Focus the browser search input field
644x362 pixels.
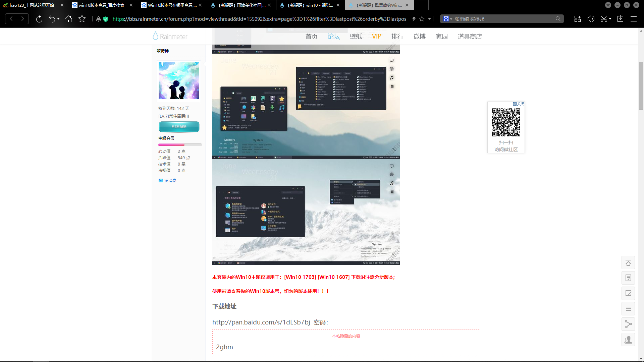[x=503, y=19]
